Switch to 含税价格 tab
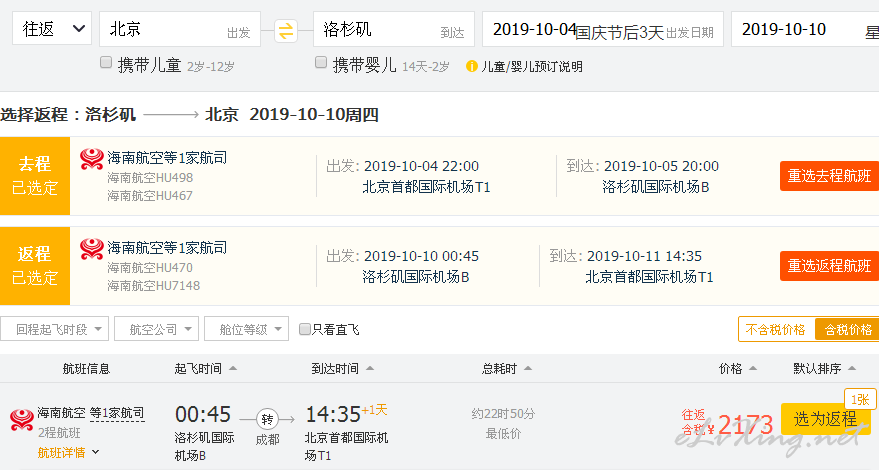The height and width of the screenshot is (470, 879). click(848, 330)
